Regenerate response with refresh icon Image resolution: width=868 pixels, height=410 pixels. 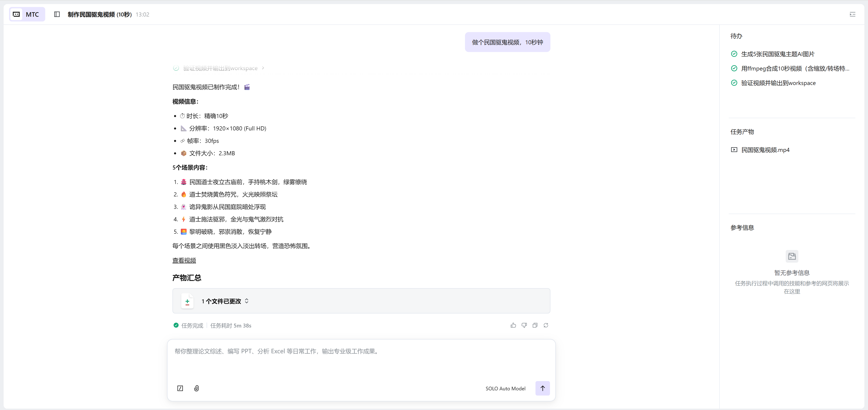546,325
